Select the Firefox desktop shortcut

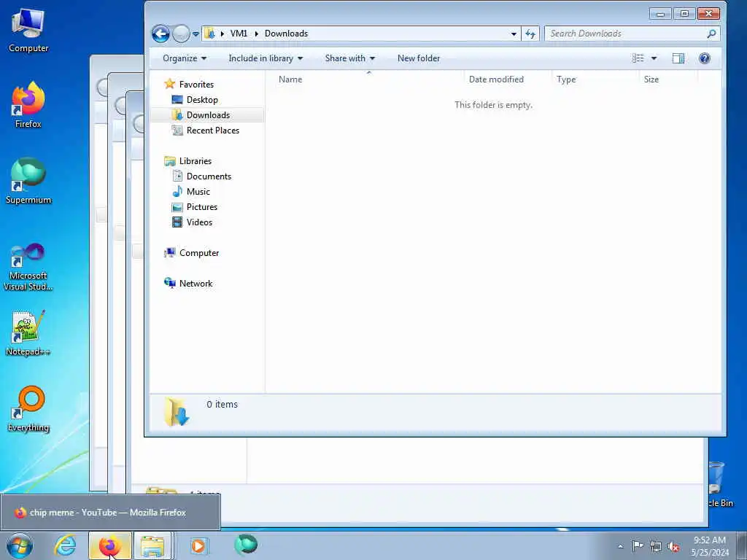28,105
